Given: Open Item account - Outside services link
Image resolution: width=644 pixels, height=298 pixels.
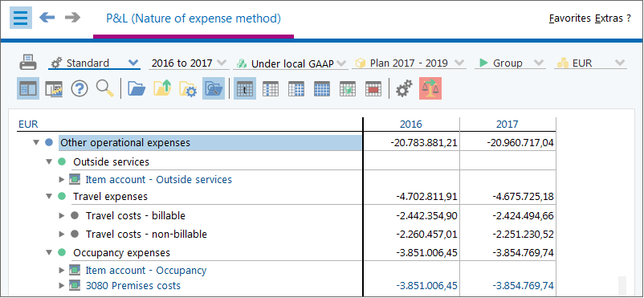Looking at the screenshot, I should pyautogui.click(x=158, y=180).
